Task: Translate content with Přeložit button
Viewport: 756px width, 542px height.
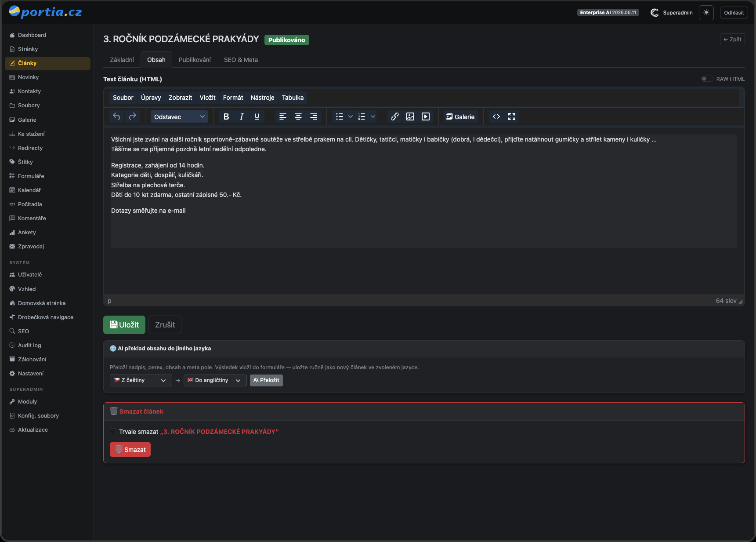Action: [x=266, y=380]
